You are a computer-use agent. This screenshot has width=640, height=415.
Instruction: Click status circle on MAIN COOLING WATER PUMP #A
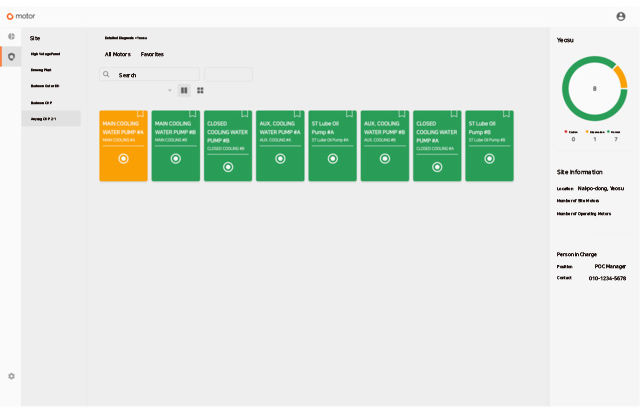click(x=123, y=158)
